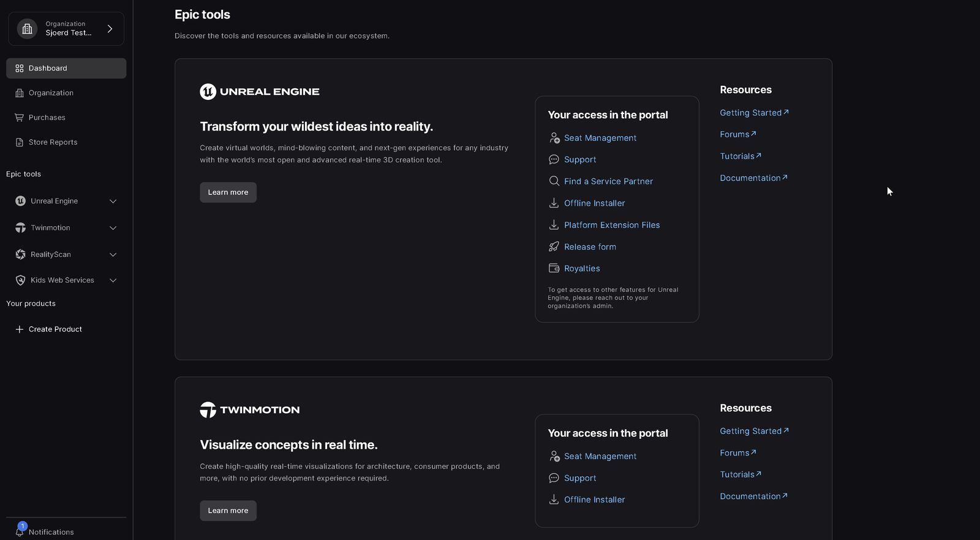Click the RealityScan icon in sidebar
The width and height of the screenshot is (980, 540).
click(x=20, y=254)
